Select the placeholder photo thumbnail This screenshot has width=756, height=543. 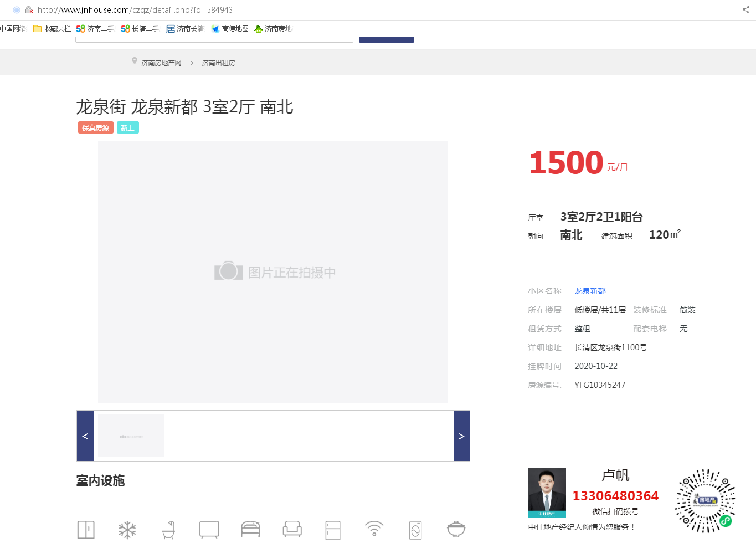[131, 436]
